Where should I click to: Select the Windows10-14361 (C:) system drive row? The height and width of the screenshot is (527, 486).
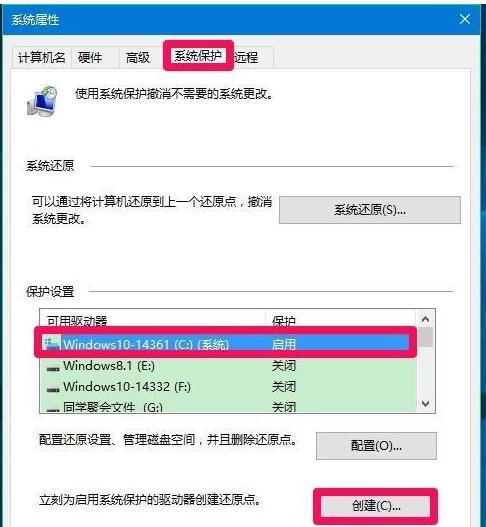pos(225,343)
